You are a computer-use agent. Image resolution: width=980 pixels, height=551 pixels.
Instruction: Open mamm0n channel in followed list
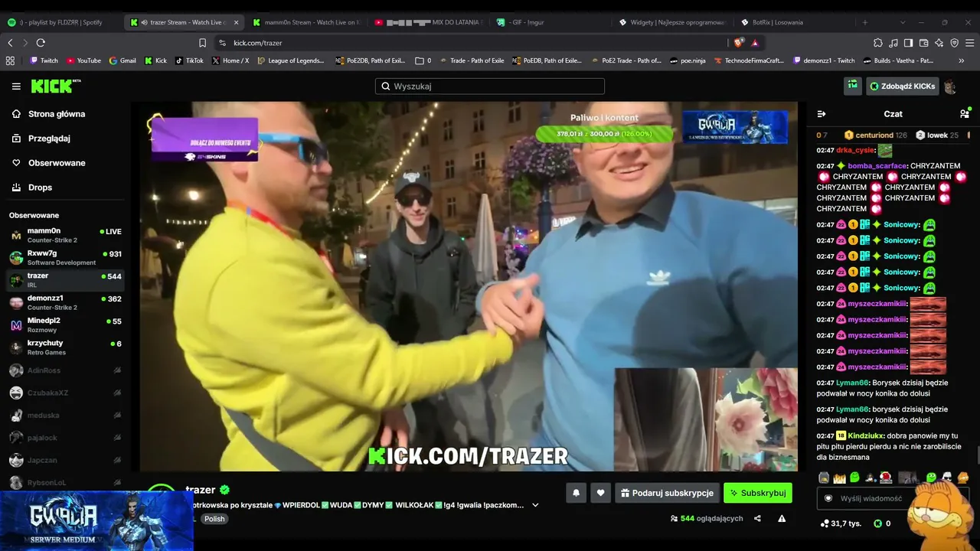[65, 235]
